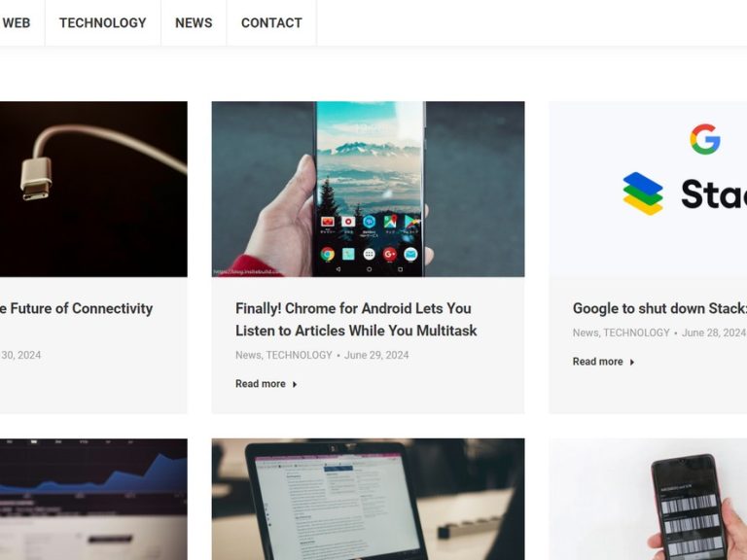The height and width of the screenshot is (560, 747).
Task: Click the arrow icon beside the Stack Read more
Action: [x=632, y=362]
